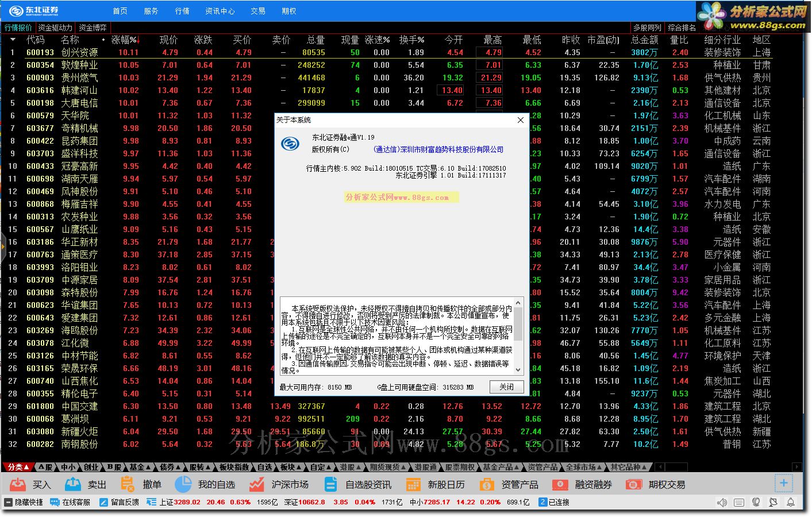Click the speaker sound icon in status bar
Image resolution: width=812 pixels, height=517 pixels.
click(x=722, y=503)
